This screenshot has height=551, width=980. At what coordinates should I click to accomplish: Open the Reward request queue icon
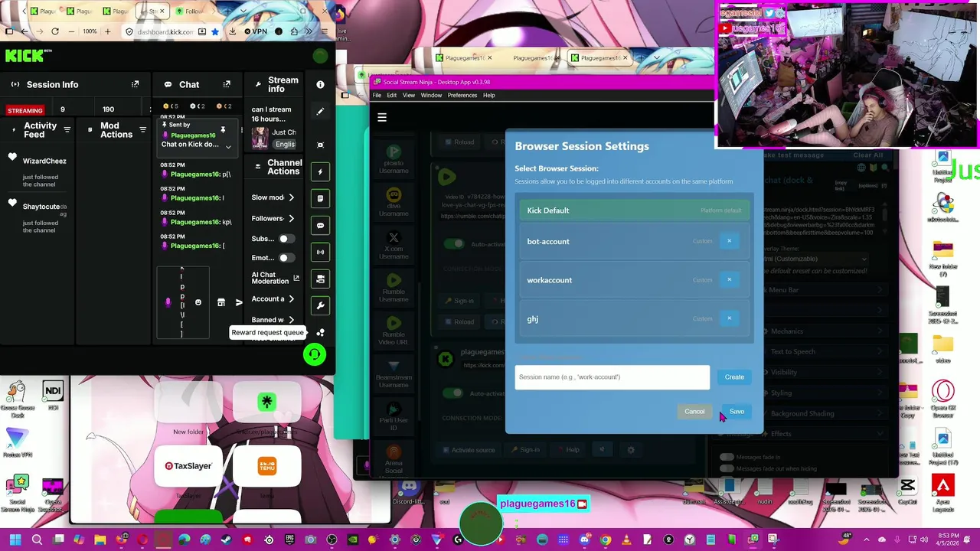pos(320,332)
